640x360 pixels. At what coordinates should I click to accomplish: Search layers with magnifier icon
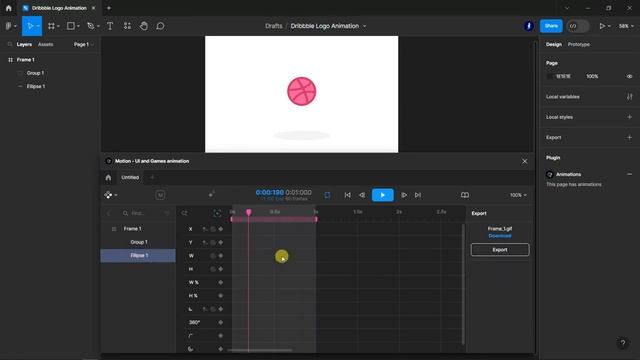tap(10, 44)
